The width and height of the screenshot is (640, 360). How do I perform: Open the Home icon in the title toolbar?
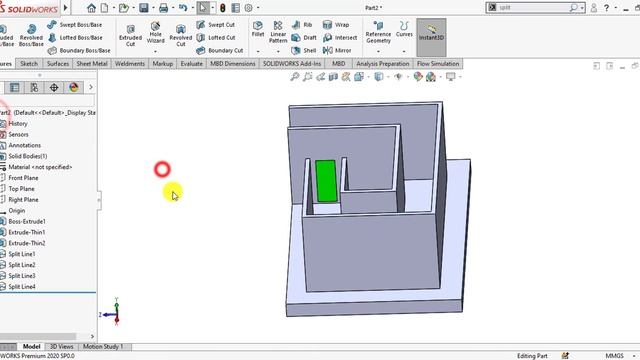[x=91, y=8]
